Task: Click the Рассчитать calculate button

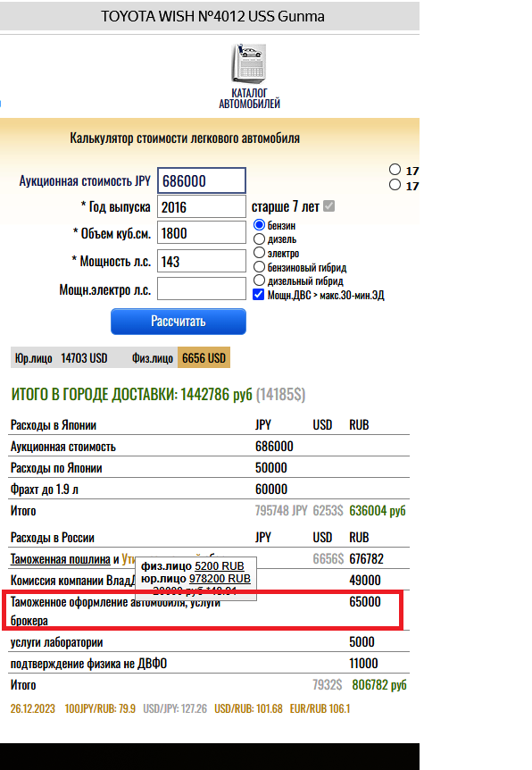Action: point(179,322)
